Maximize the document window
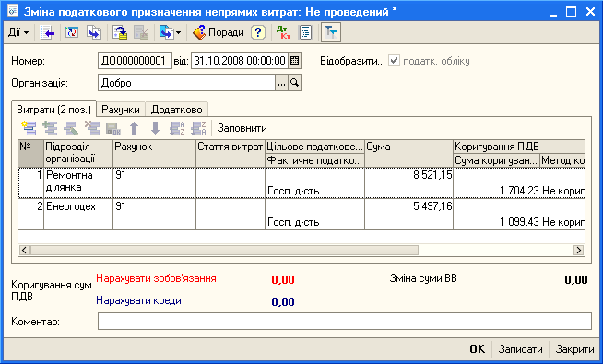 [x=572, y=12]
